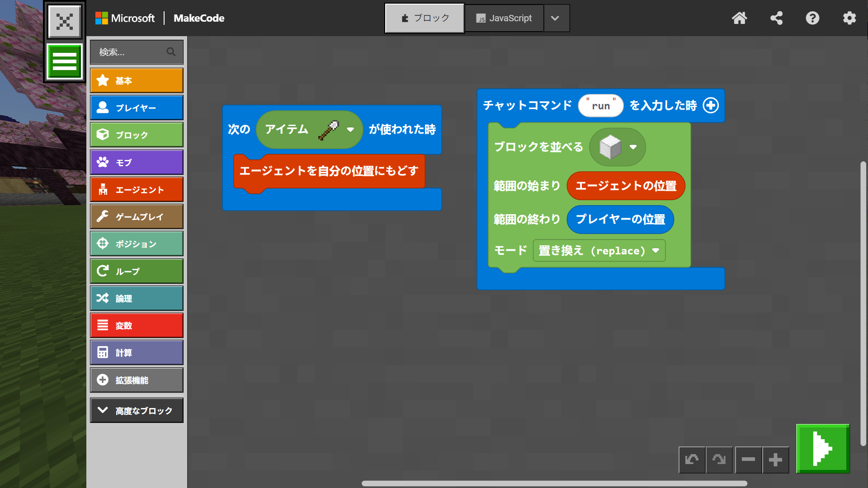The height and width of the screenshot is (488, 868).
Task: Open the Settings gear icon
Action: pos(849,18)
